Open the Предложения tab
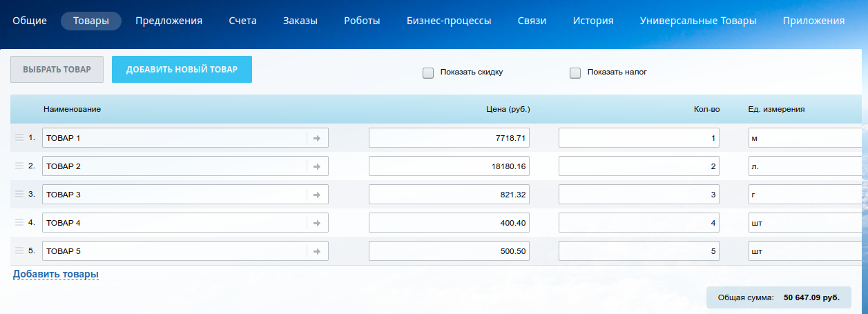The image size is (868, 314). pos(169,21)
